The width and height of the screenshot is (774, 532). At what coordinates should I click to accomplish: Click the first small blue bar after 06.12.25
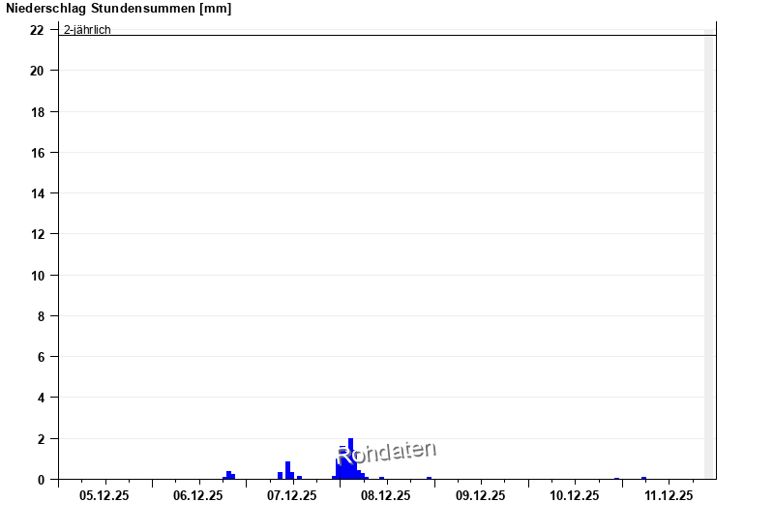(229, 475)
